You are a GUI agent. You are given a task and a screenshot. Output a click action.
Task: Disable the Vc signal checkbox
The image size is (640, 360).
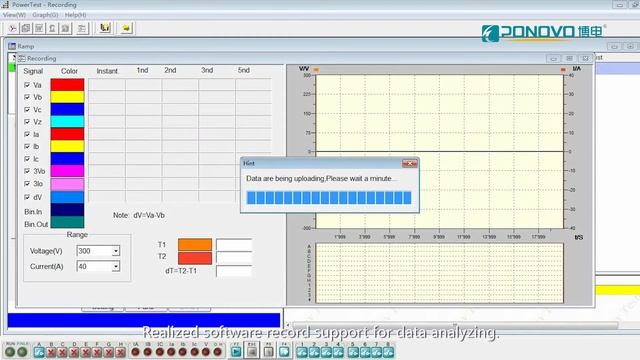click(27, 109)
